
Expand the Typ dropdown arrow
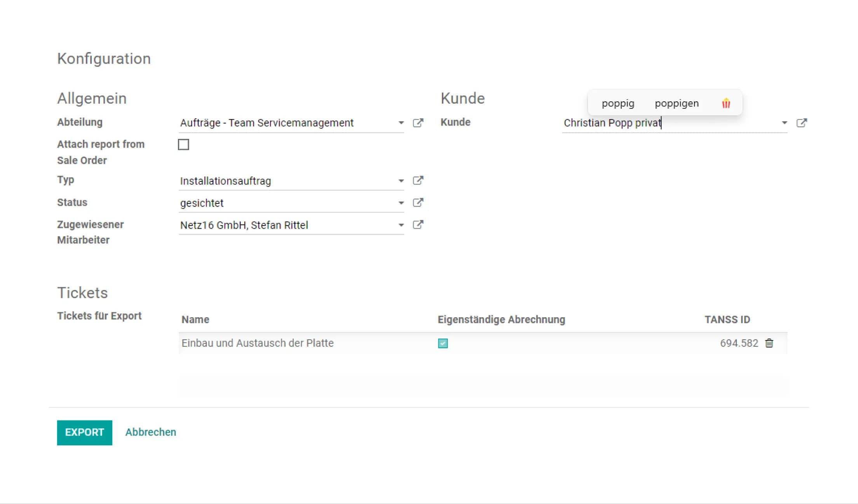[401, 181]
